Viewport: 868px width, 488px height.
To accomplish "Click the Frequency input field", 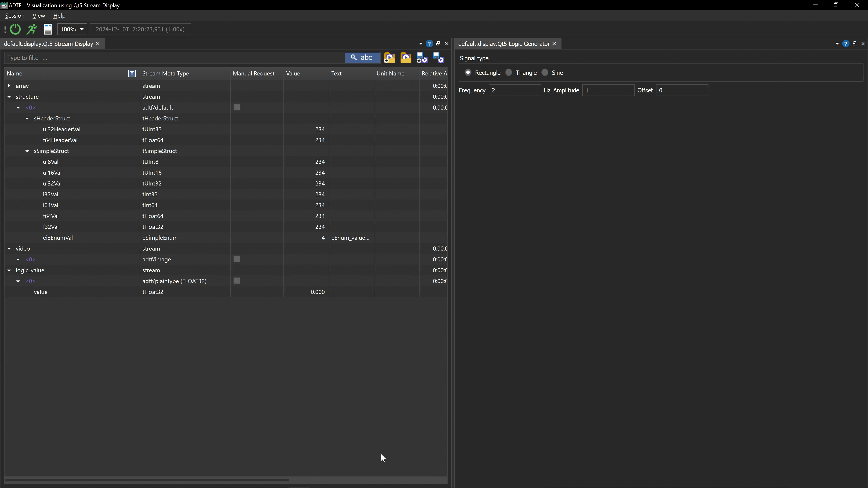I will click(x=514, y=90).
